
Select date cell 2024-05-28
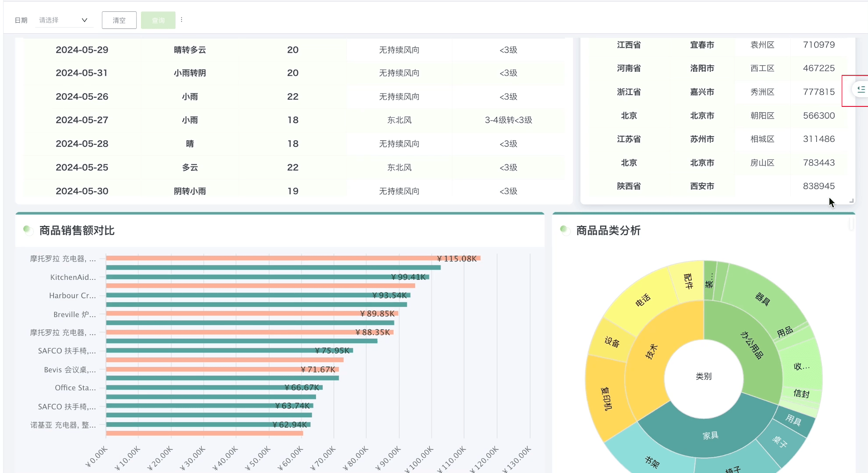click(82, 144)
